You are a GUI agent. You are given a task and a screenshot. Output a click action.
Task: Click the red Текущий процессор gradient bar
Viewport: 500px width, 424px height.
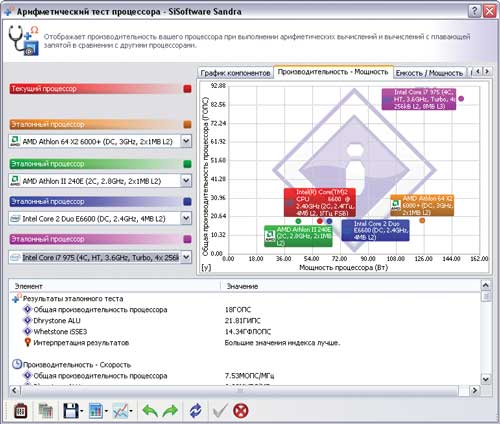(95, 89)
